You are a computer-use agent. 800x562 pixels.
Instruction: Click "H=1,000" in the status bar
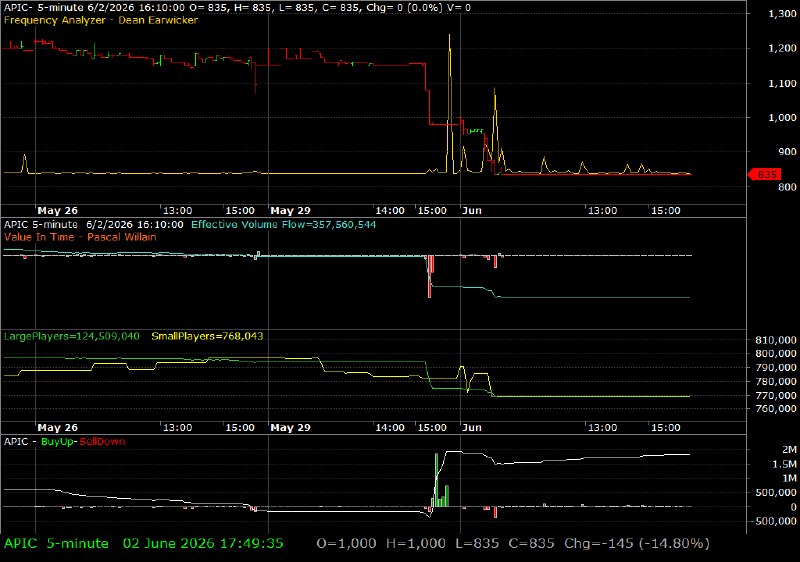click(x=416, y=544)
